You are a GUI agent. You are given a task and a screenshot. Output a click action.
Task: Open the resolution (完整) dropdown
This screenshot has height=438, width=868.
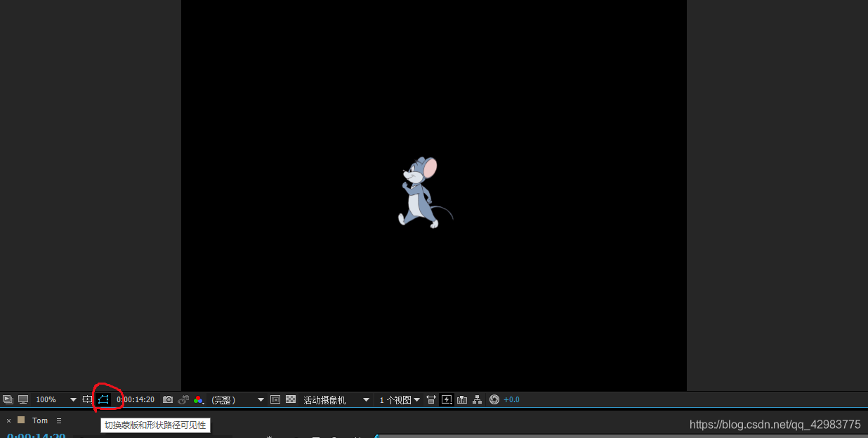tap(237, 399)
